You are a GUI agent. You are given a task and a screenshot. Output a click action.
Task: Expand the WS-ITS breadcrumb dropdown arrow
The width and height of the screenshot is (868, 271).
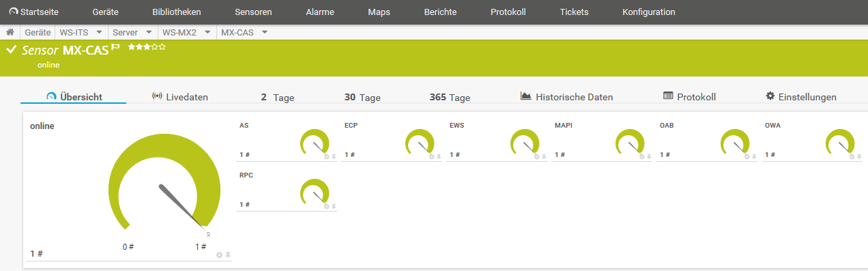(x=99, y=32)
